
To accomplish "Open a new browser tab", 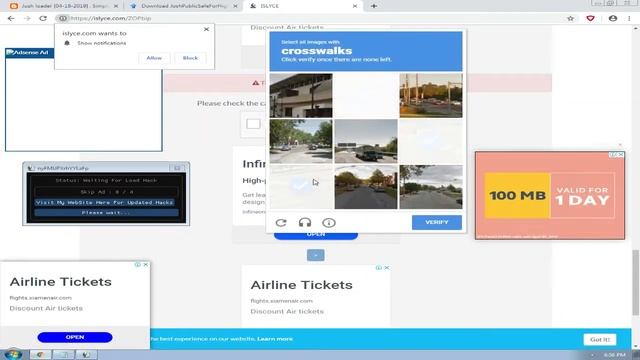I will (x=374, y=6).
